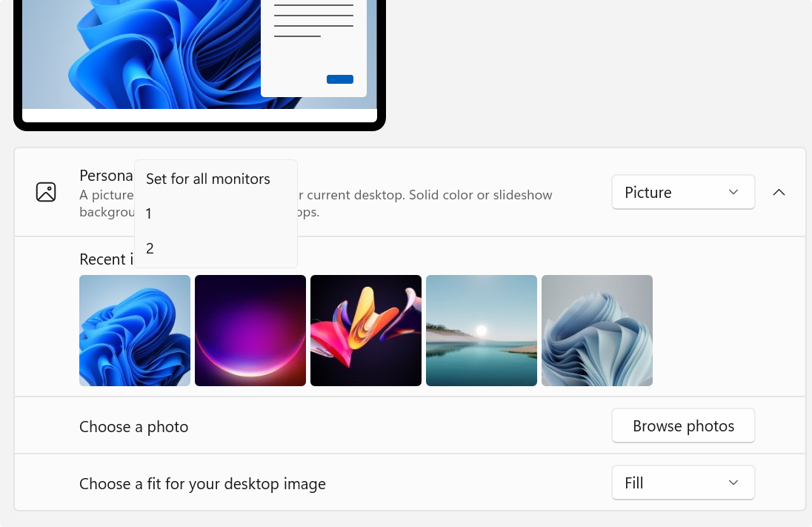Click the Recent images section label
This screenshot has height=527, width=812.
coord(104,259)
